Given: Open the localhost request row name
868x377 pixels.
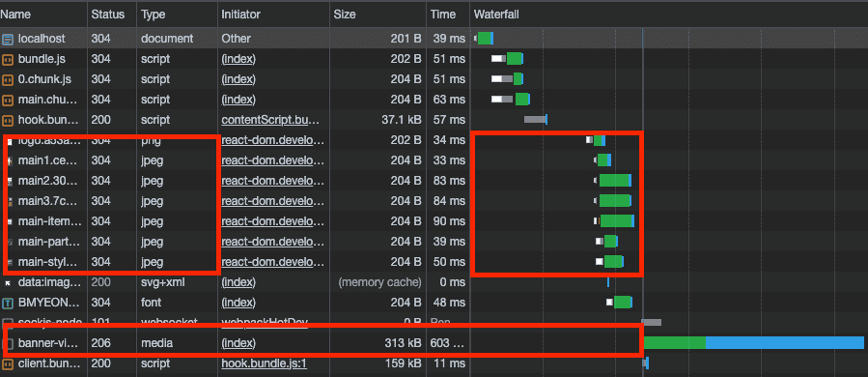Looking at the screenshot, I should (42, 39).
